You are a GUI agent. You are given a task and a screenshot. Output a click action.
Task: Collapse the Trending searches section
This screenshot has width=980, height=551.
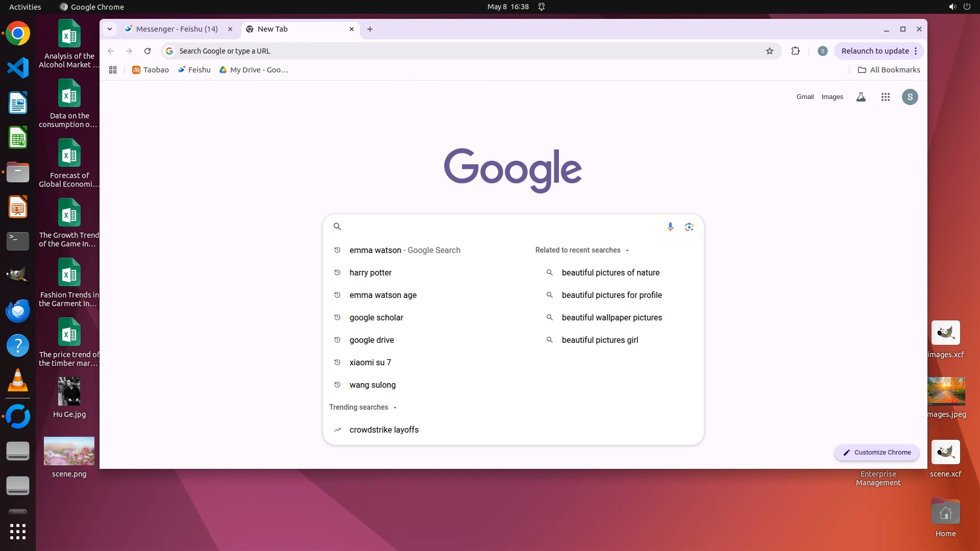[x=395, y=407]
